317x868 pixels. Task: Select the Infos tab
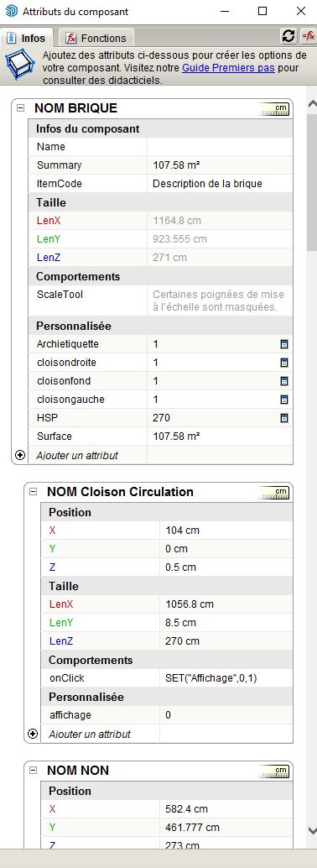coord(27,39)
